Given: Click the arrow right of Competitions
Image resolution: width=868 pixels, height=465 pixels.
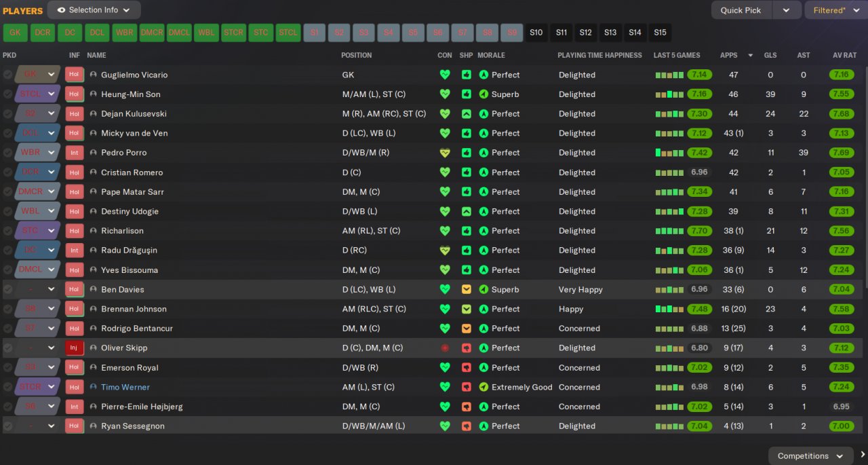Looking at the screenshot, I should click(863, 455).
